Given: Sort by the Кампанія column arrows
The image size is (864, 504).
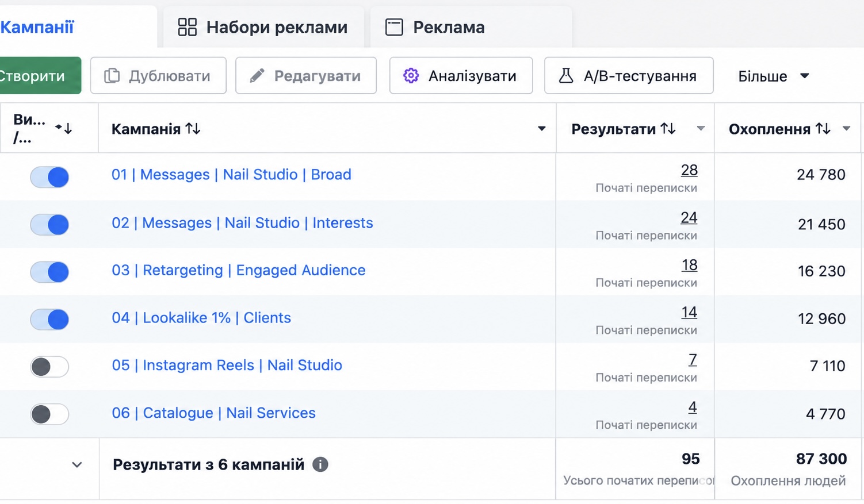Looking at the screenshot, I should pyautogui.click(x=193, y=129).
